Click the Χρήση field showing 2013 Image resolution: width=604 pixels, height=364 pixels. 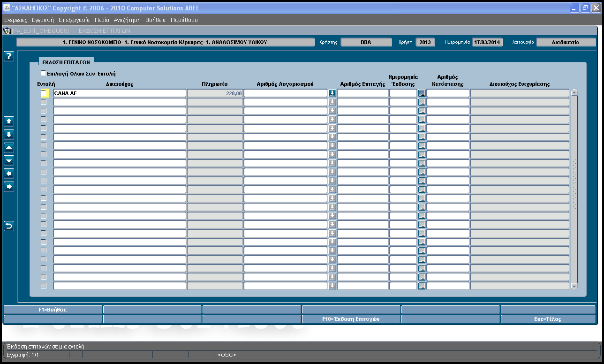[425, 42]
